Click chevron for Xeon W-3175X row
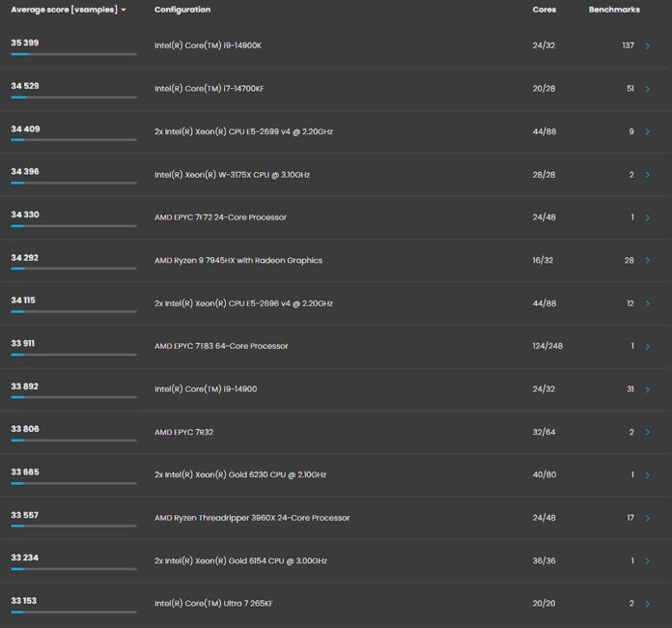672x628 pixels. click(647, 175)
